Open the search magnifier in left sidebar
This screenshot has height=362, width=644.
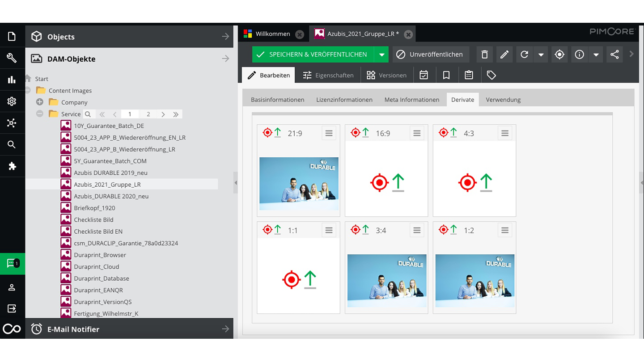pyautogui.click(x=12, y=144)
